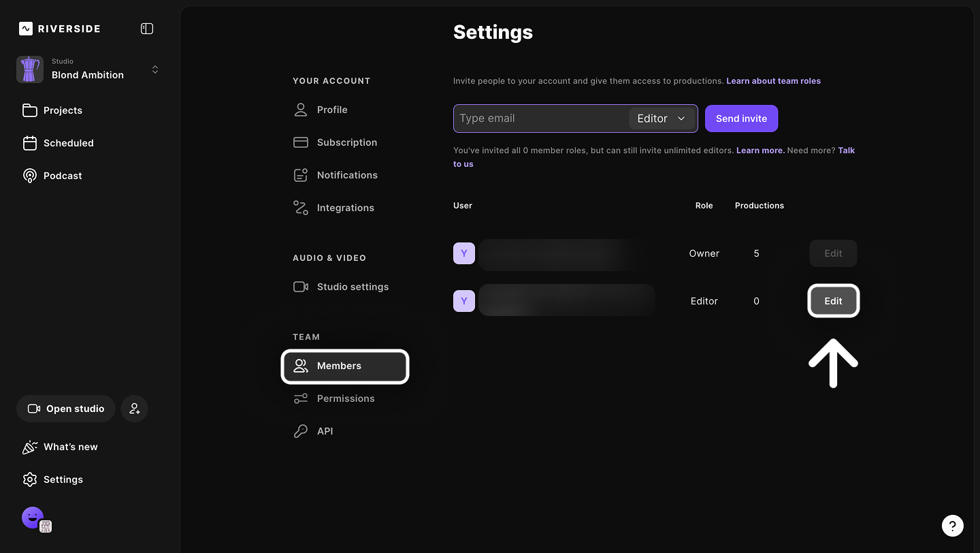Viewport: 980px width, 553px height.
Task: Select the Members settings tab
Action: tap(345, 366)
